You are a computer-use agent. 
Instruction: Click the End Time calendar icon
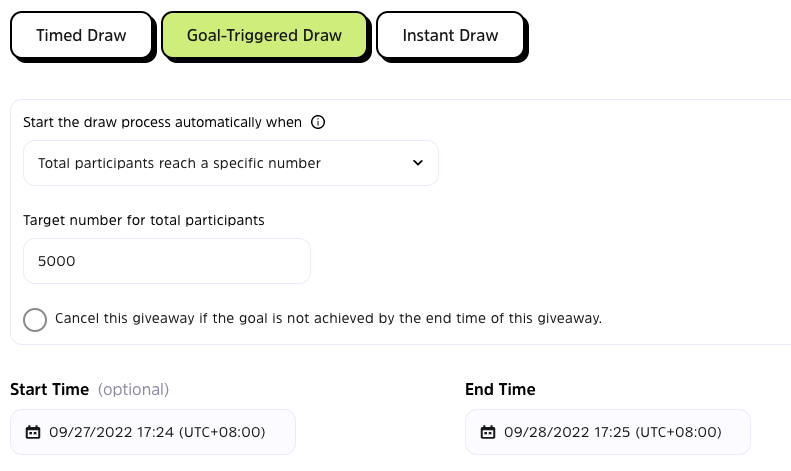pos(488,433)
